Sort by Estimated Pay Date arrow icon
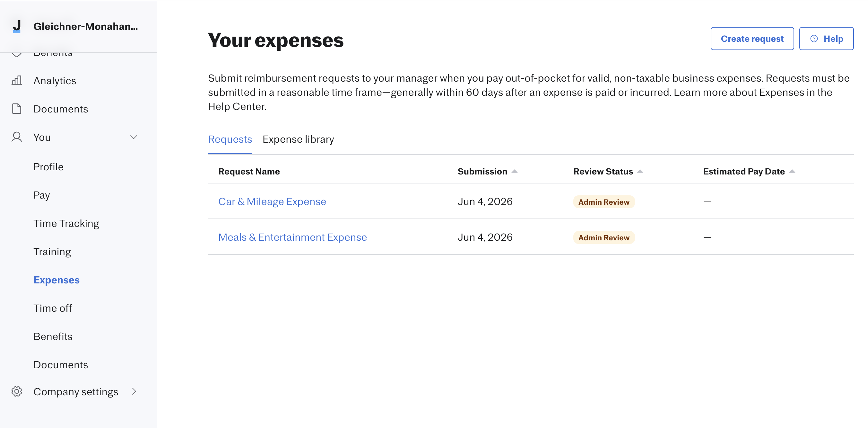This screenshot has height=428, width=868. click(792, 171)
